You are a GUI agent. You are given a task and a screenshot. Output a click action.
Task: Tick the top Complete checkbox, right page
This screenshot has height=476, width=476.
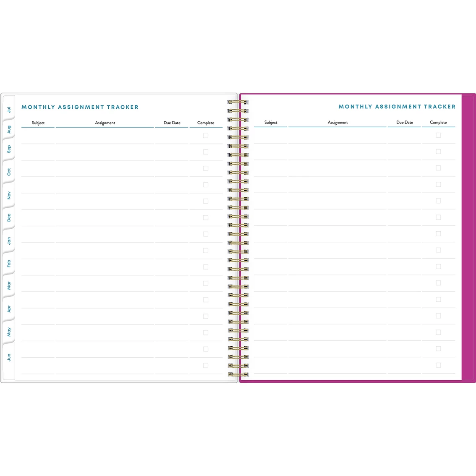pos(438,135)
